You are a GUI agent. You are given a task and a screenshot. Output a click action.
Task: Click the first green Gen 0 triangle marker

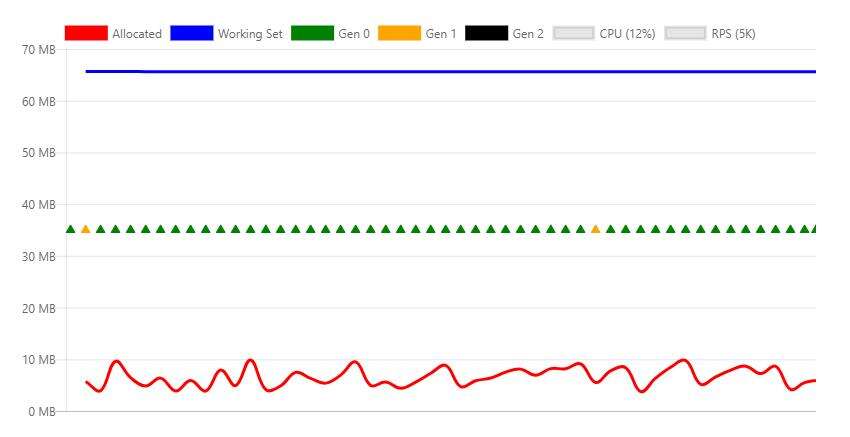[70, 229]
